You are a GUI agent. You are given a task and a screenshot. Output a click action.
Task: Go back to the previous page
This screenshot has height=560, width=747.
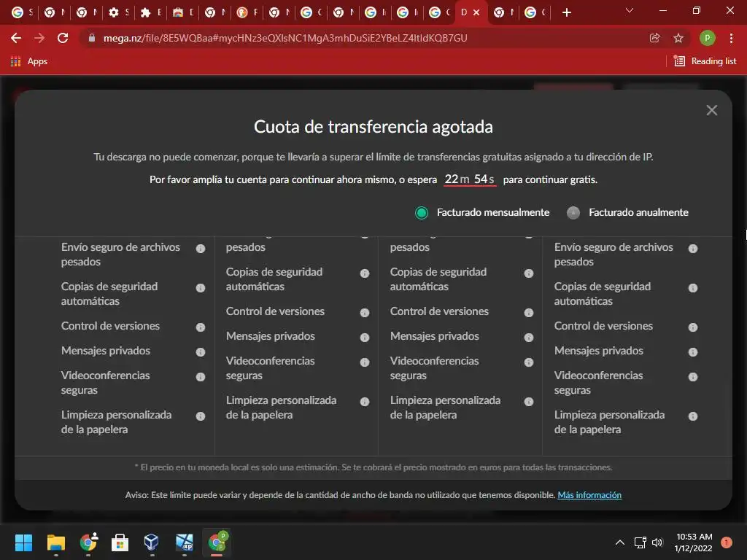tap(16, 38)
